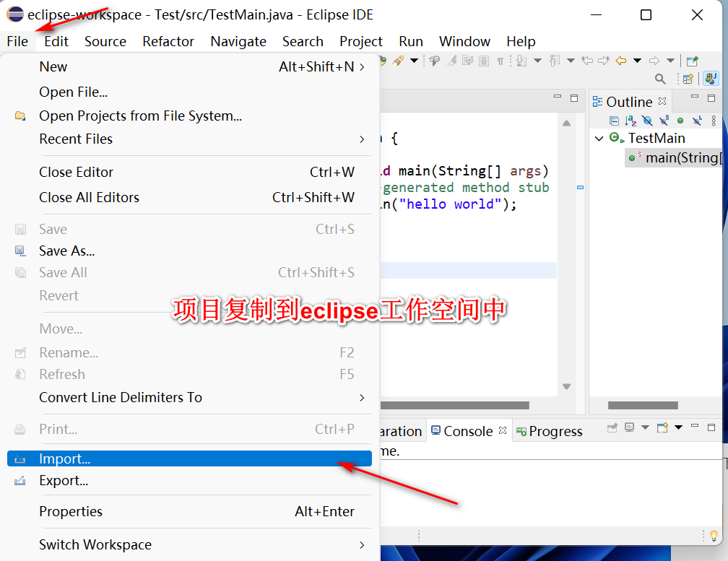The image size is (728, 561).
Task: Toggle Hide Non-Public Members green dot
Action: click(x=680, y=121)
